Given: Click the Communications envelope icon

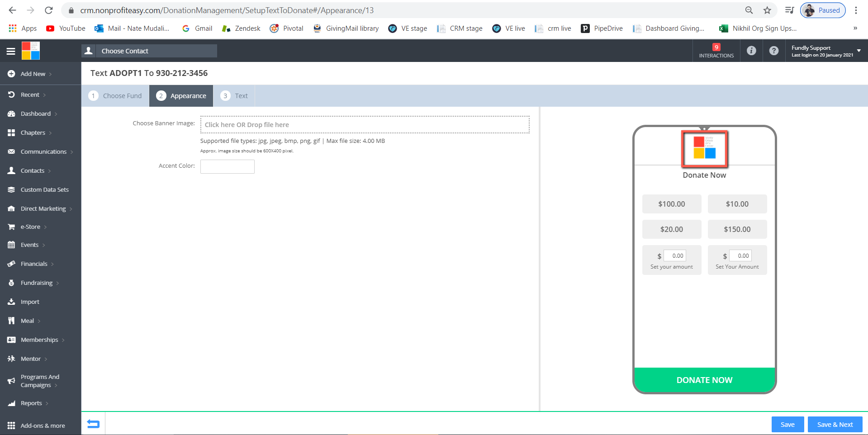Looking at the screenshot, I should tap(11, 151).
